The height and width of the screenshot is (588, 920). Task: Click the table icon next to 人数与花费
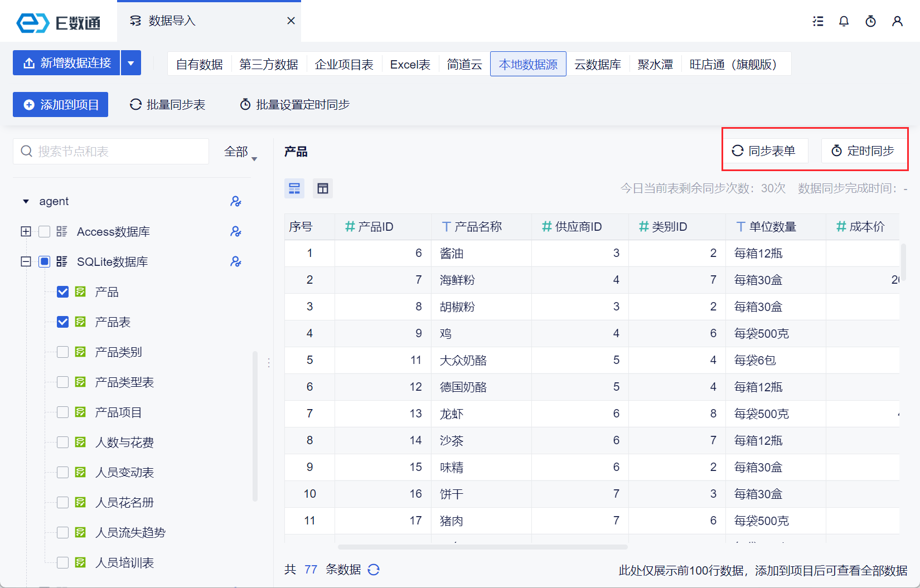(81, 442)
